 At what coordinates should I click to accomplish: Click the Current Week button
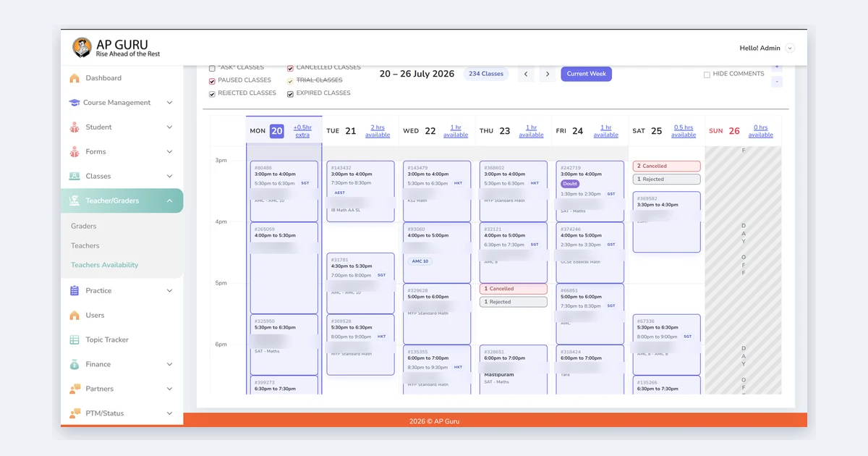587,74
